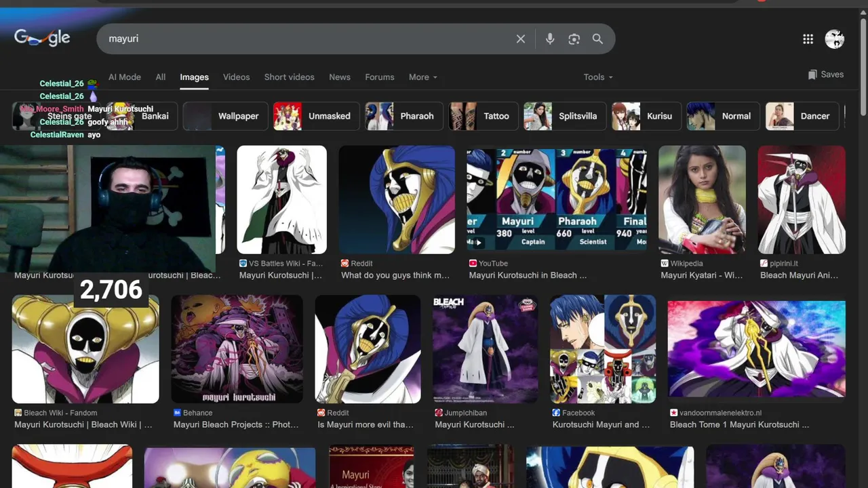The height and width of the screenshot is (488, 868).
Task: Click 'Mayuri Kurotsuchi in Bleach ...' title link
Action: click(x=528, y=275)
